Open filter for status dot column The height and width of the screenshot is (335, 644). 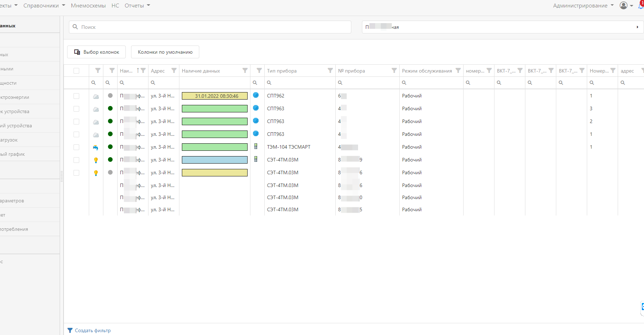click(112, 70)
